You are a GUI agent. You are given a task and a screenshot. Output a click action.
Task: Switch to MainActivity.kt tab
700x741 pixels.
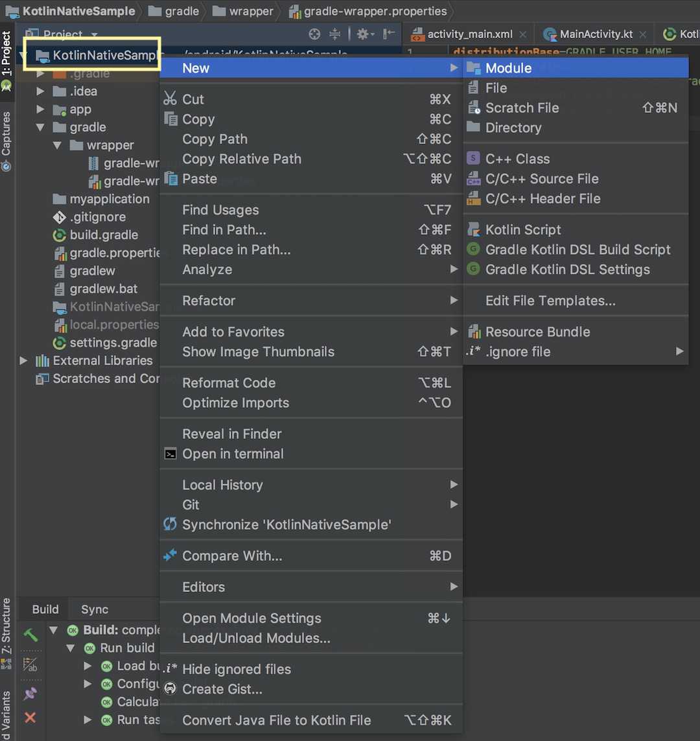pyautogui.click(x=595, y=34)
